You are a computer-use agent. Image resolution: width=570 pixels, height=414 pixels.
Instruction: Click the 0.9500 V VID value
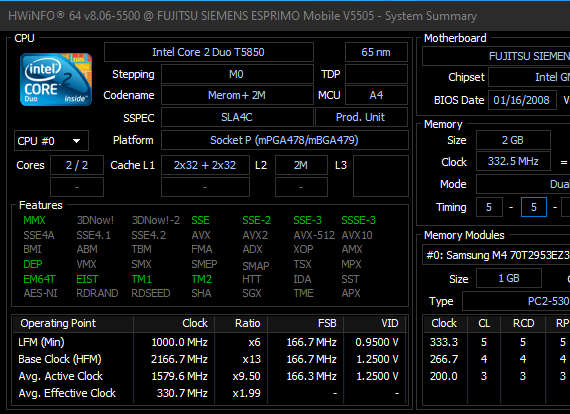click(377, 342)
